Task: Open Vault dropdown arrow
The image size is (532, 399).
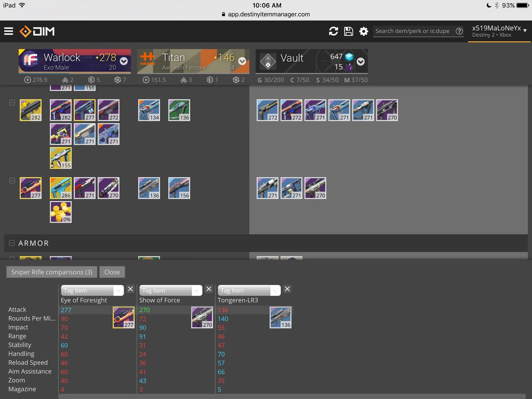Action: click(x=360, y=62)
